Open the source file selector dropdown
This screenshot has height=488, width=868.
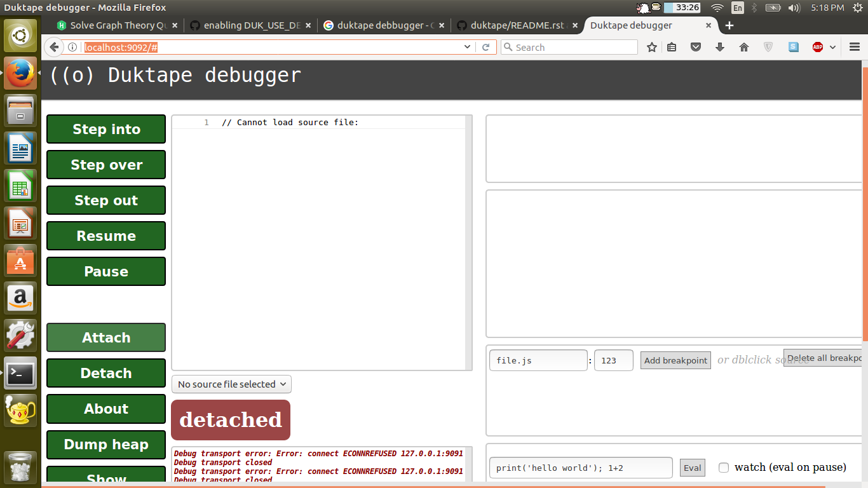pos(231,384)
